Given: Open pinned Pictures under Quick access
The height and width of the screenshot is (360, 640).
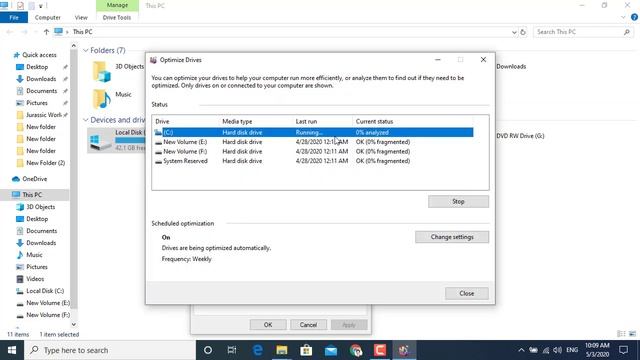Looking at the screenshot, I should 37,103.
